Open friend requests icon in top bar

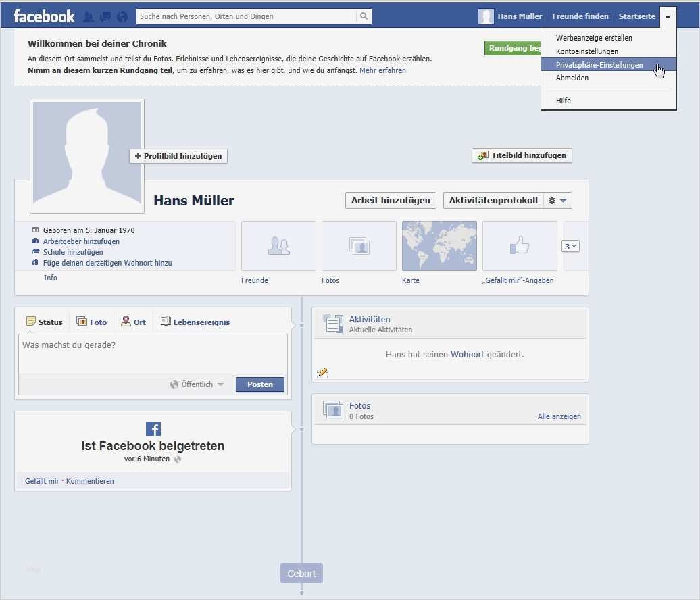(x=89, y=17)
